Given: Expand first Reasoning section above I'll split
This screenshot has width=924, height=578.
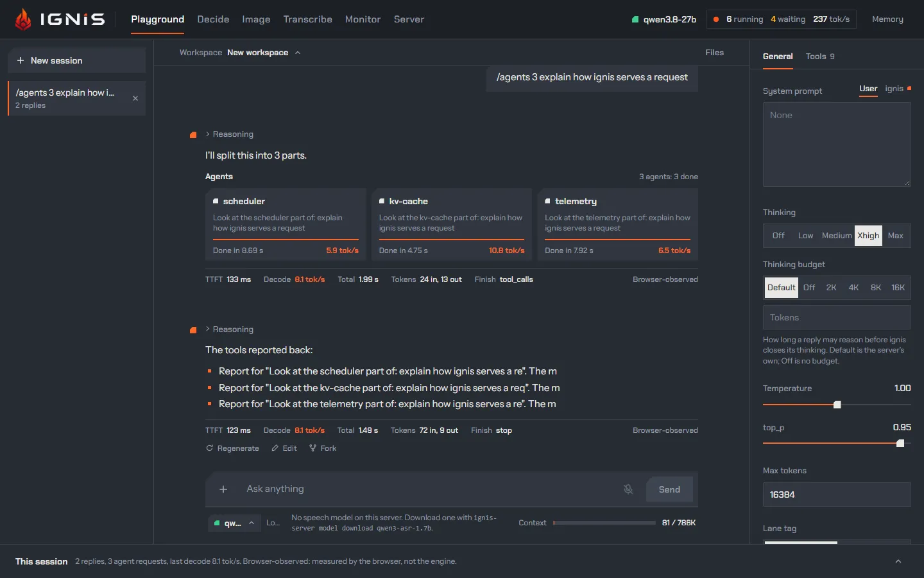Looking at the screenshot, I should point(230,134).
